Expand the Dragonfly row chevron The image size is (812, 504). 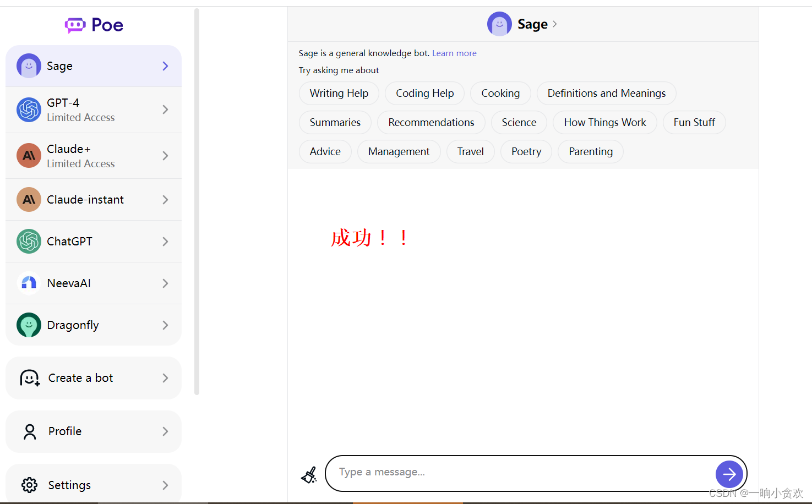(x=165, y=325)
